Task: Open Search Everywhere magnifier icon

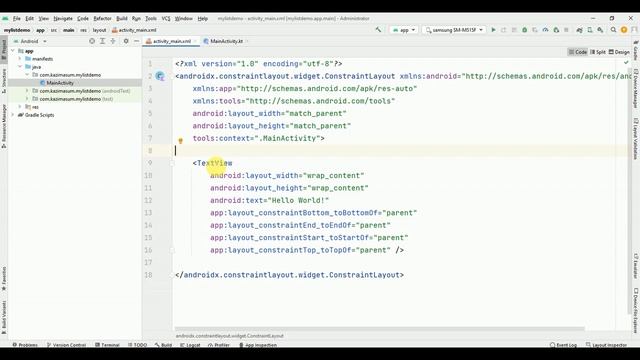Action: [x=613, y=30]
